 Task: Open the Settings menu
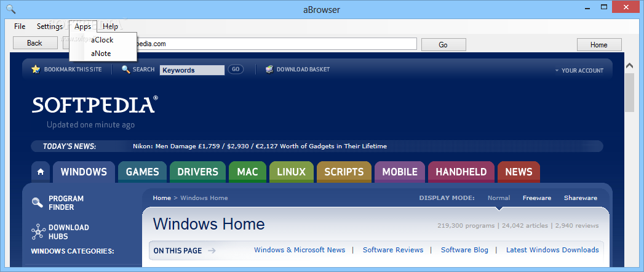coord(50,26)
